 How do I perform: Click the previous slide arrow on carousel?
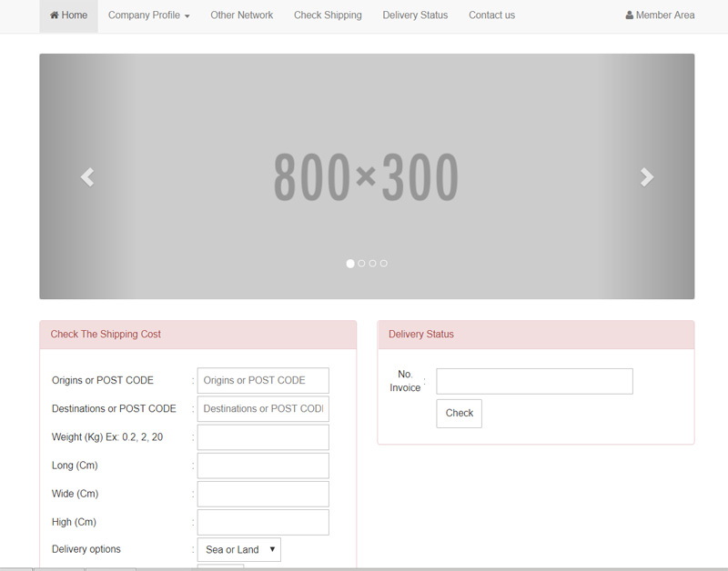[x=87, y=177]
